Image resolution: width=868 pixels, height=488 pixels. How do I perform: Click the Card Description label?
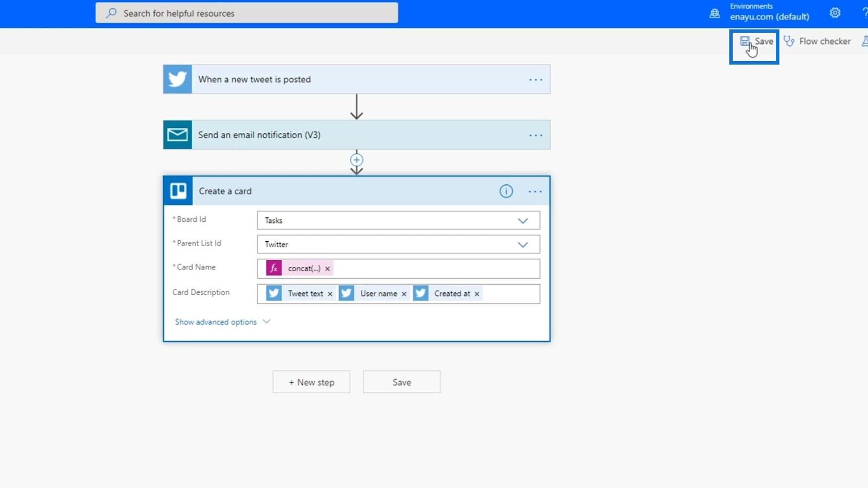pos(201,292)
